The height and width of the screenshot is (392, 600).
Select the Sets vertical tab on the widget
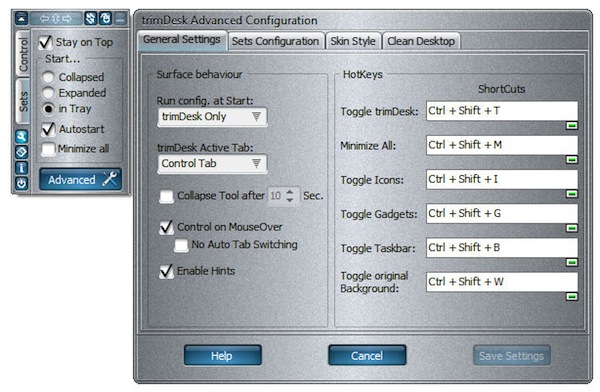[x=23, y=102]
